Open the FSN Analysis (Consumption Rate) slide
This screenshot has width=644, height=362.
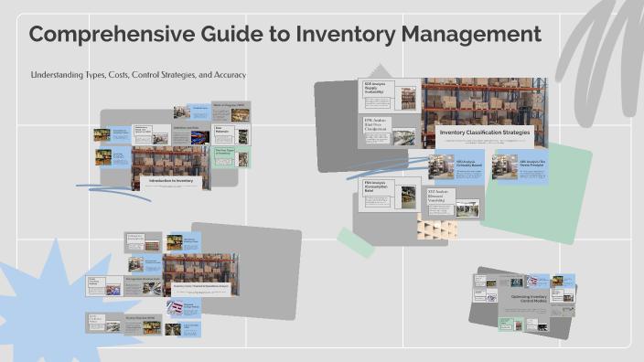coord(390,195)
